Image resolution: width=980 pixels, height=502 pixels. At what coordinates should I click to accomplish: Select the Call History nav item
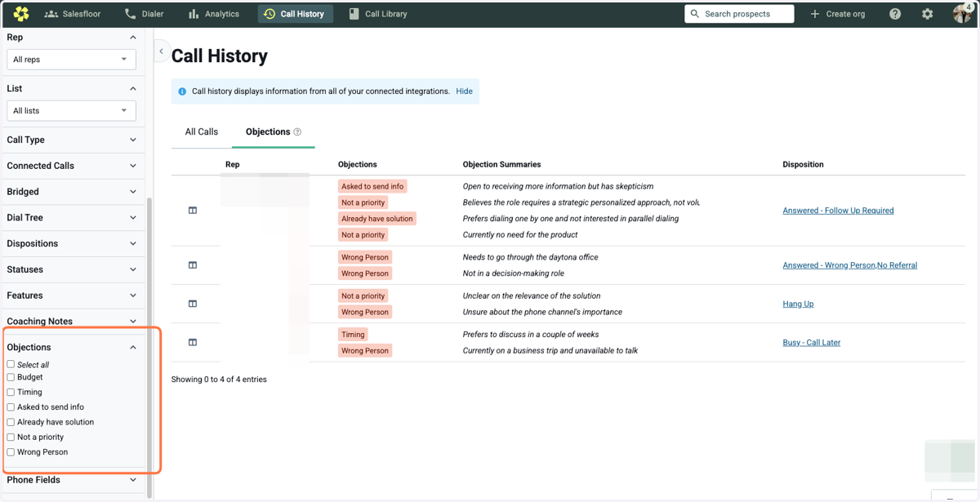294,14
